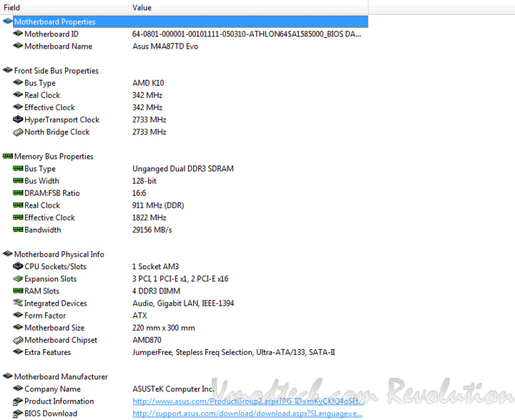Screen dimensions: 515x420
Task: Select the DRAM:FSB Ratio field
Action: click(52, 193)
